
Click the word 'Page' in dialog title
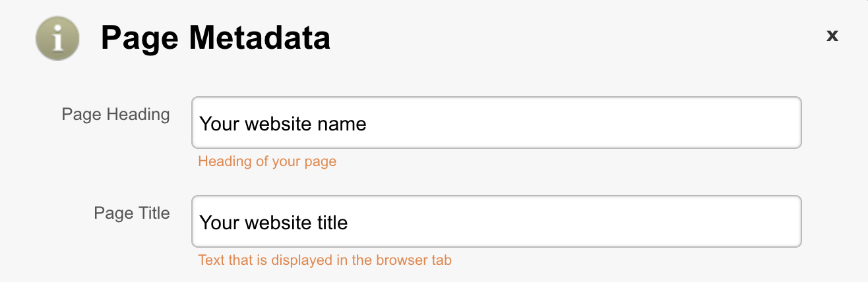coord(139,38)
